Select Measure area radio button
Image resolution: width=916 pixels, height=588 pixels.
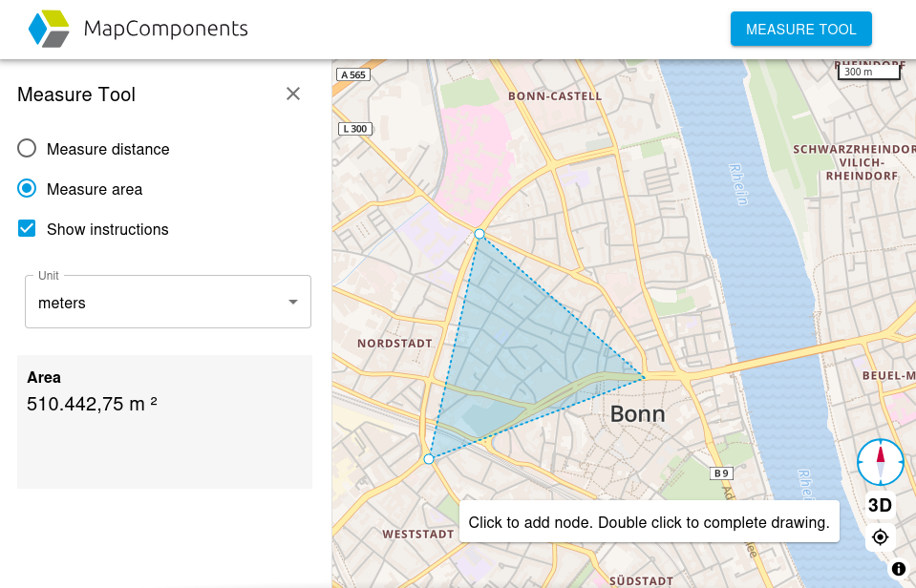click(27, 188)
